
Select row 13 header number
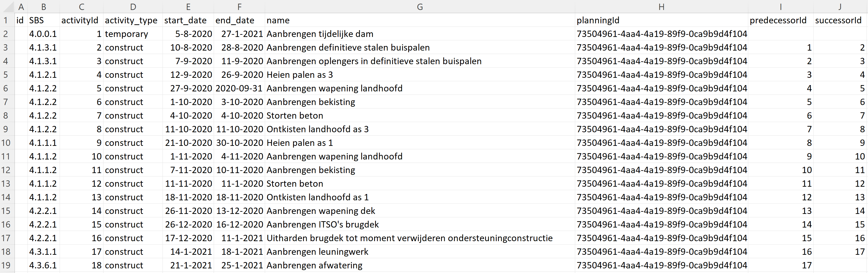(x=6, y=184)
